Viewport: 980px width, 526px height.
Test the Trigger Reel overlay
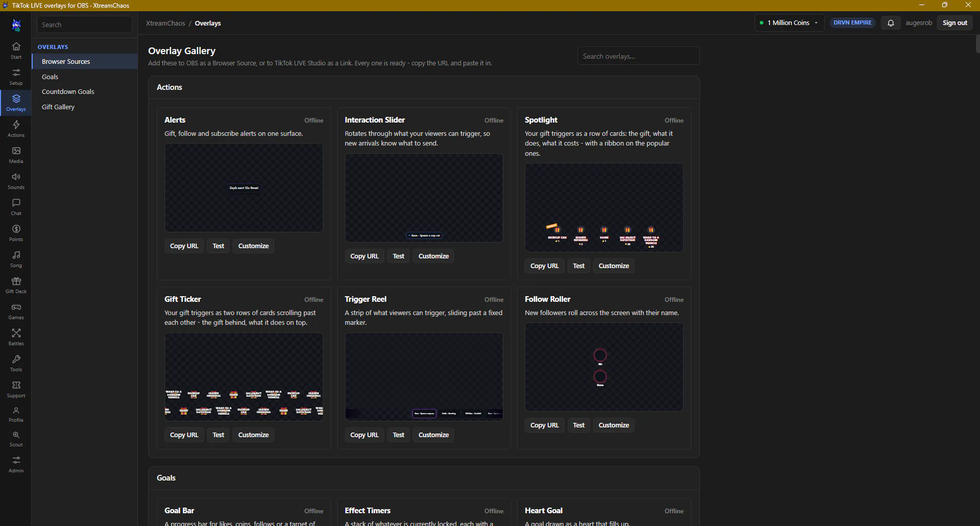coord(399,435)
